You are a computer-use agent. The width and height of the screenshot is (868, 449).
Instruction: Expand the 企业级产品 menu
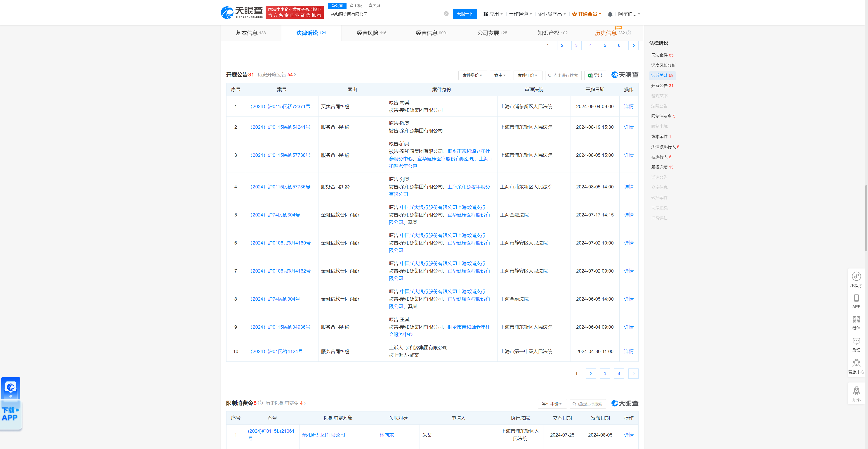pyautogui.click(x=552, y=14)
